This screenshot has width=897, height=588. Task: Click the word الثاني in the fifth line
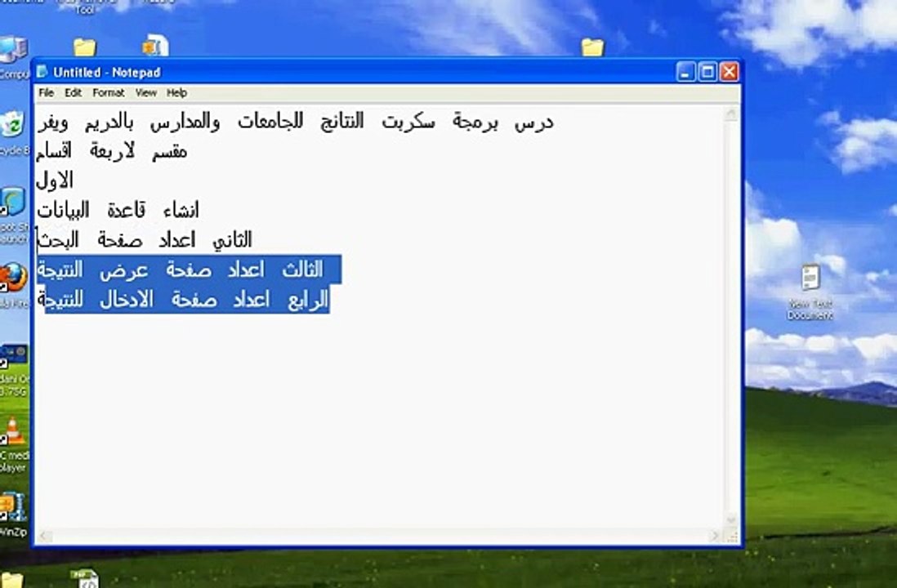232,240
